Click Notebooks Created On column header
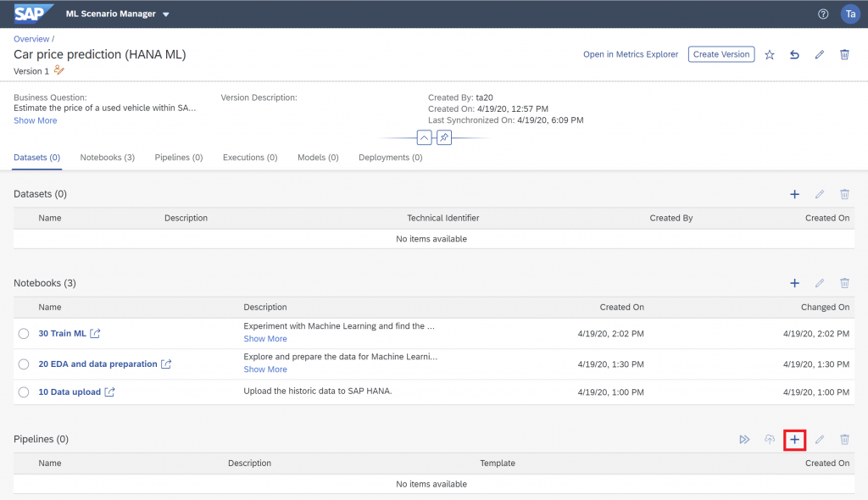Viewport: 868px width, 500px height. coord(621,308)
